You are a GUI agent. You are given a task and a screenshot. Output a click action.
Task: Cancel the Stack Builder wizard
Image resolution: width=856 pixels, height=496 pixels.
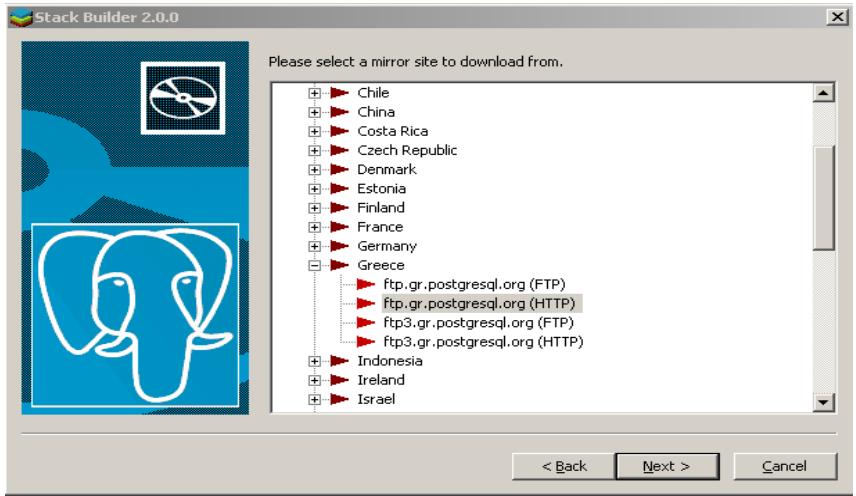[x=784, y=467]
